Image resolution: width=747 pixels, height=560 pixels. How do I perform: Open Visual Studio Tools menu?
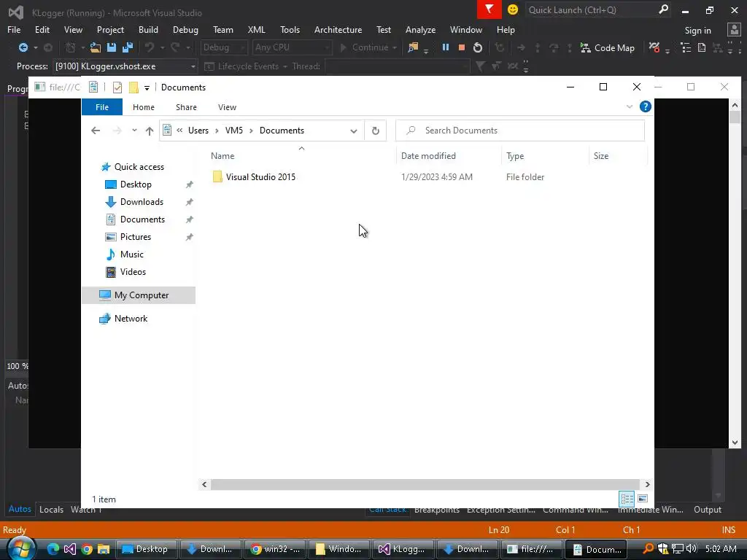290,29
